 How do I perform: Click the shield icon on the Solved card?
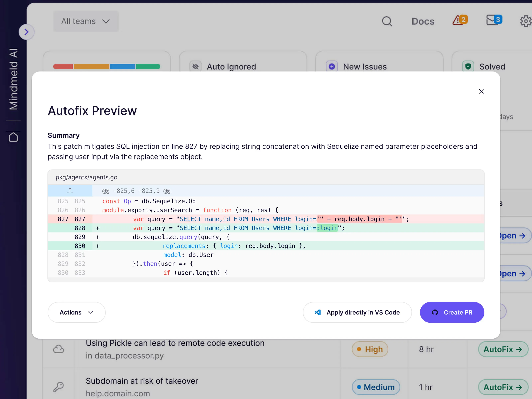click(468, 66)
